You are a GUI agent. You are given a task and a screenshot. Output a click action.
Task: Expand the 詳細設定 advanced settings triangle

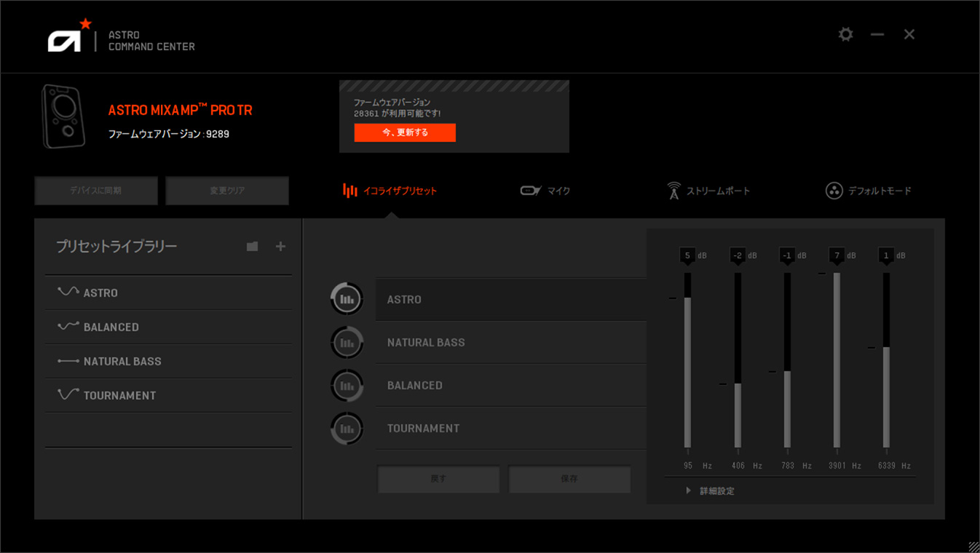pos(688,491)
